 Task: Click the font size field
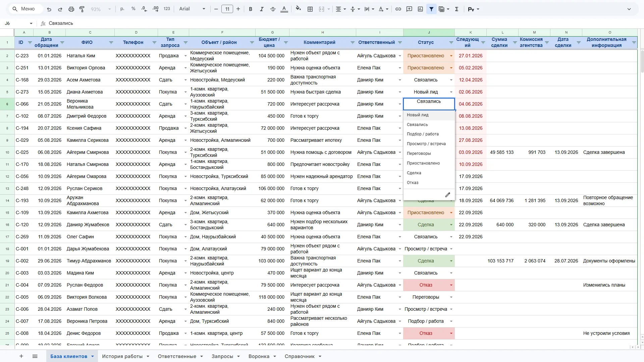click(227, 9)
